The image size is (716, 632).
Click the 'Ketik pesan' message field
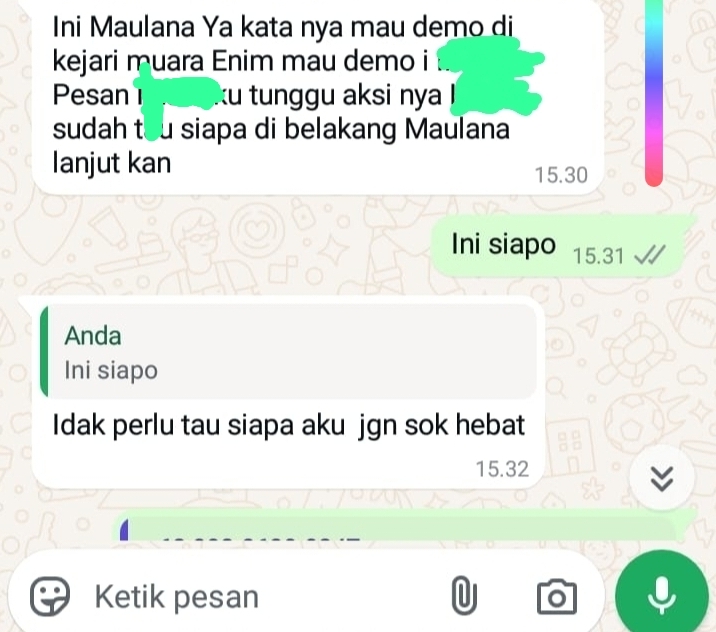coord(265,596)
